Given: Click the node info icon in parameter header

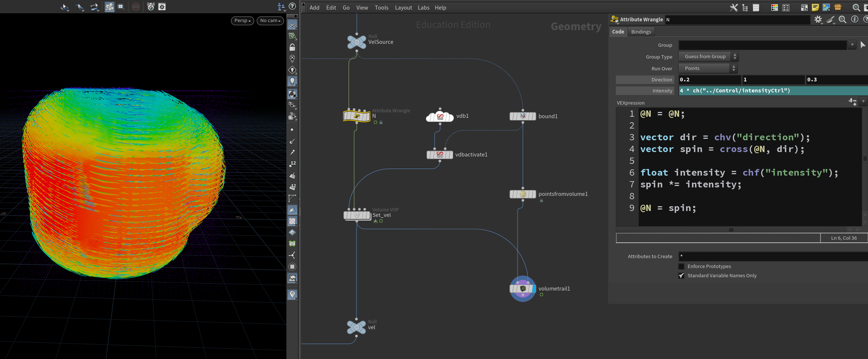Looking at the screenshot, I should pos(855,20).
